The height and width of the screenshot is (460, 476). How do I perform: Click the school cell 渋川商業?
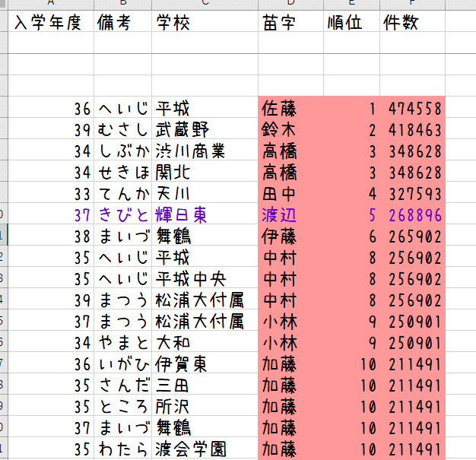pyautogui.click(x=205, y=150)
